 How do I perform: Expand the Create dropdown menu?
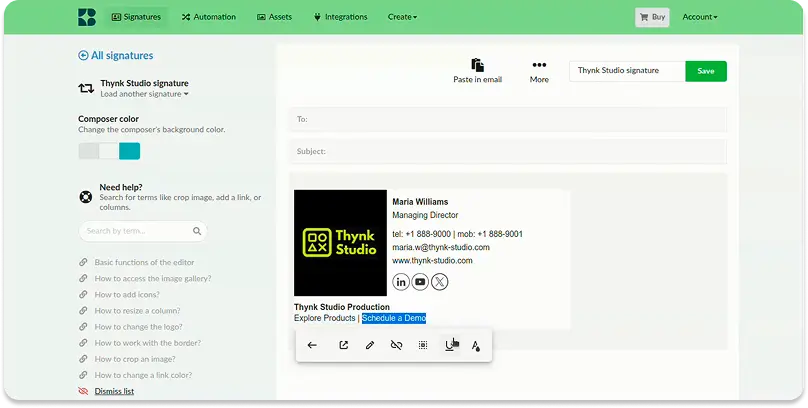coord(402,17)
